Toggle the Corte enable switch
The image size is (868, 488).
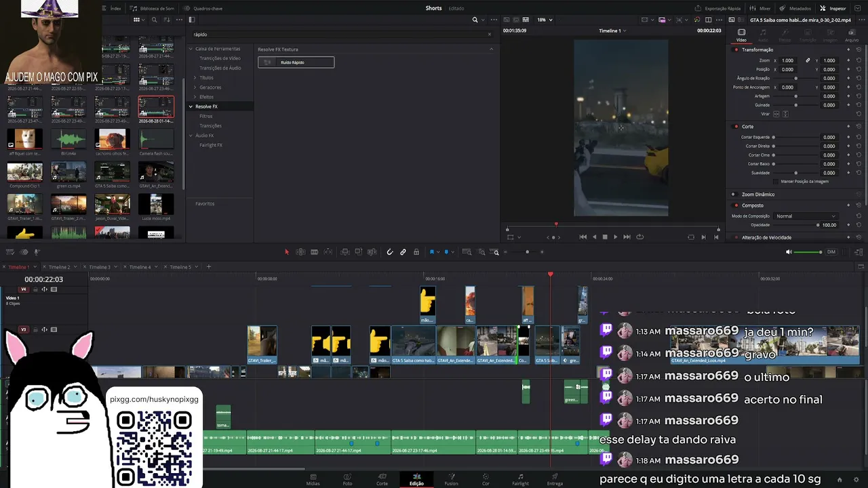[x=736, y=126]
